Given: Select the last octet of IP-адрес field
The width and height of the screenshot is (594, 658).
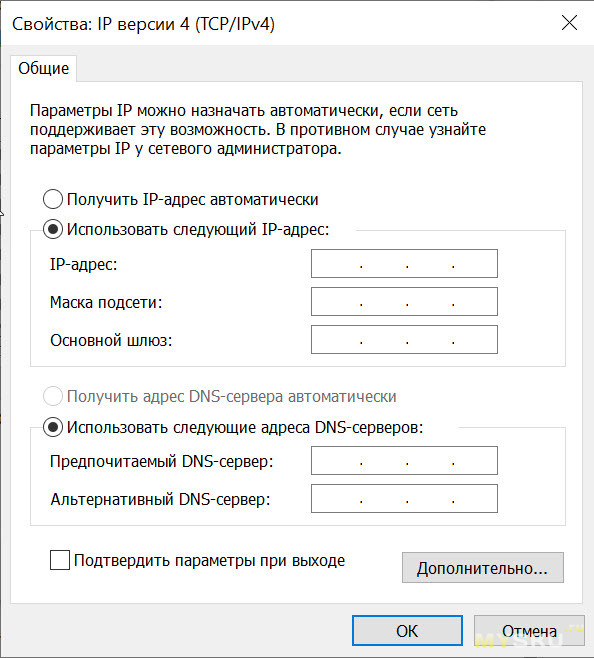Looking at the screenshot, I should click(474, 264).
